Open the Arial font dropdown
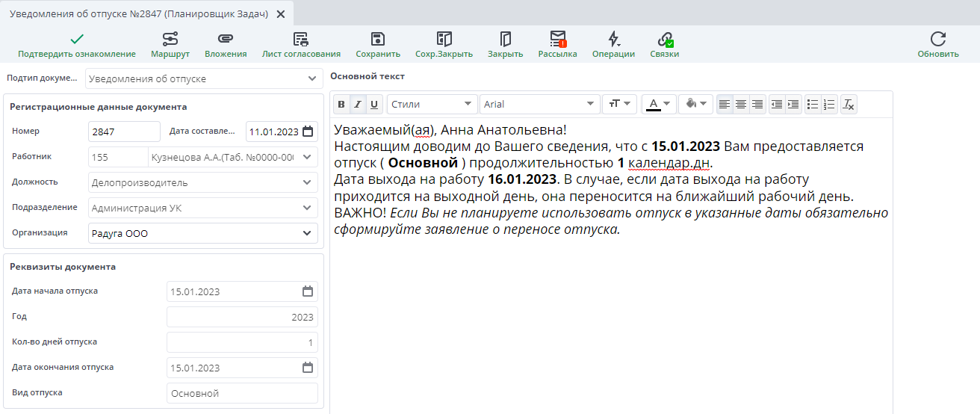The width and height of the screenshot is (980, 414). pos(540,105)
